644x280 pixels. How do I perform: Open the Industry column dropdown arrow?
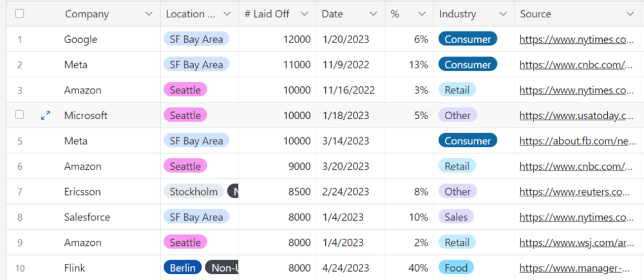coord(503,14)
